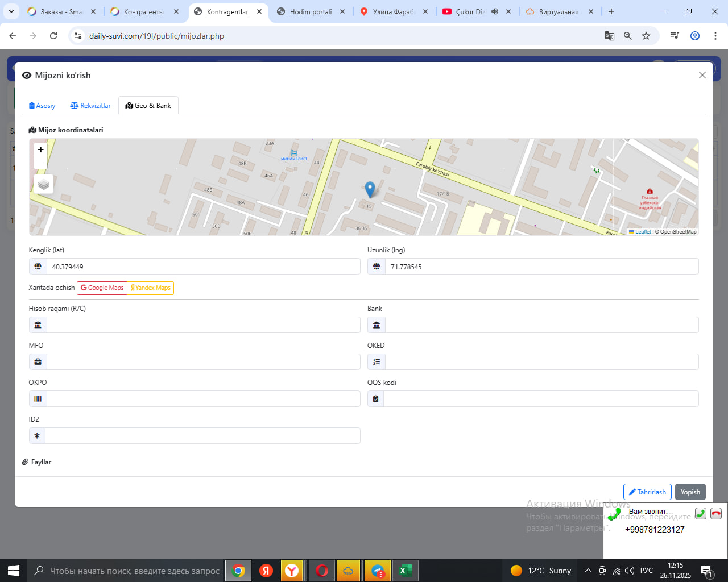Click the blue location marker on map

[370, 189]
